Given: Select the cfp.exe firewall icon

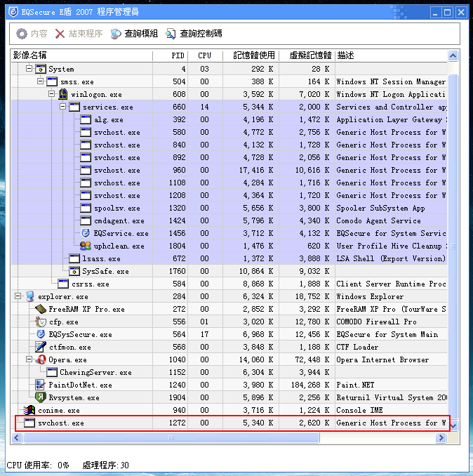Looking at the screenshot, I should [41, 322].
